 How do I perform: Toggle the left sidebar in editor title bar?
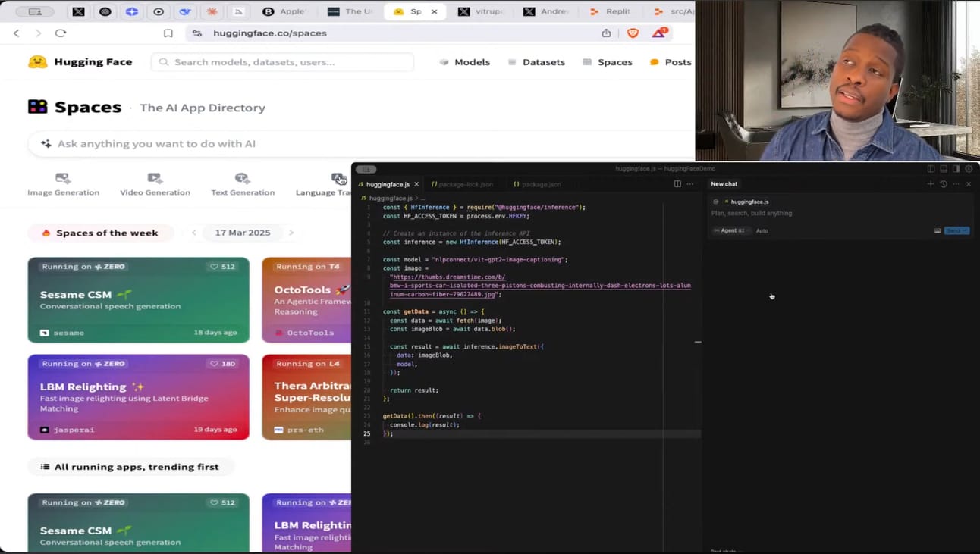click(931, 169)
